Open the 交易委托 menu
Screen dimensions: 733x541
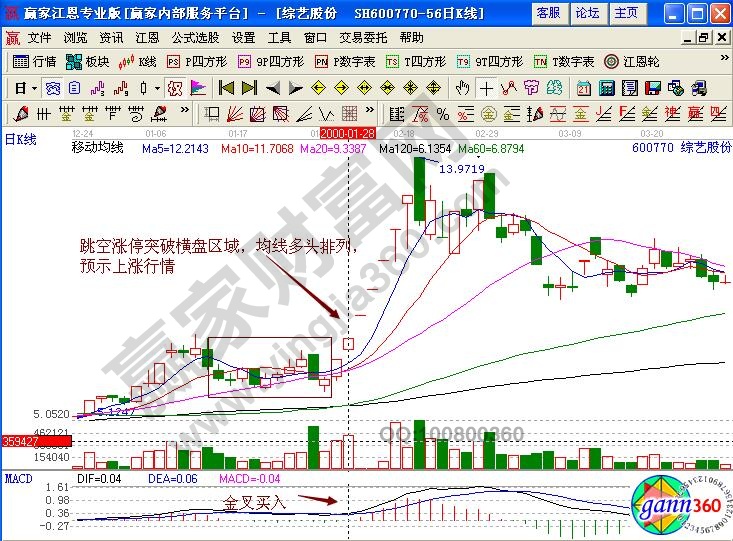[364, 37]
